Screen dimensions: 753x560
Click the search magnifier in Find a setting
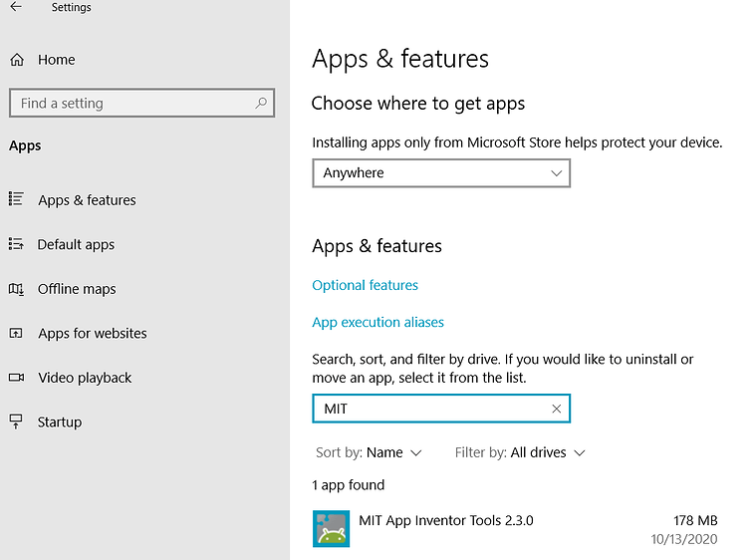(x=261, y=103)
